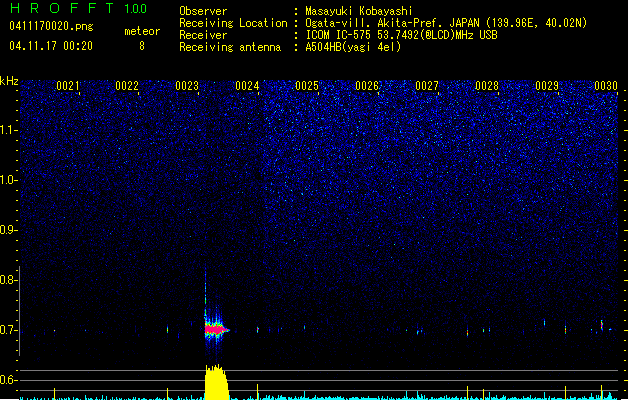Click the meteor count value 8
The width and height of the screenshot is (629, 400).
(142, 46)
